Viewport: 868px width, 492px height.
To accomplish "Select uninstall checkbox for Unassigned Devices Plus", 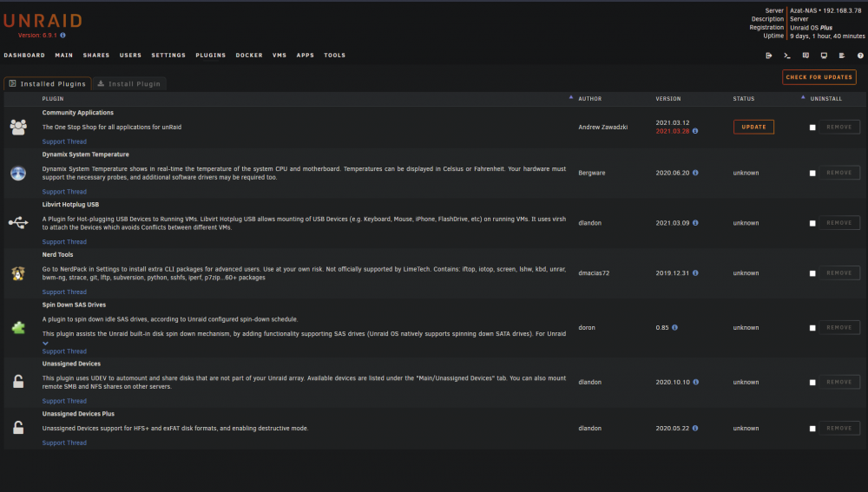I will (x=812, y=429).
